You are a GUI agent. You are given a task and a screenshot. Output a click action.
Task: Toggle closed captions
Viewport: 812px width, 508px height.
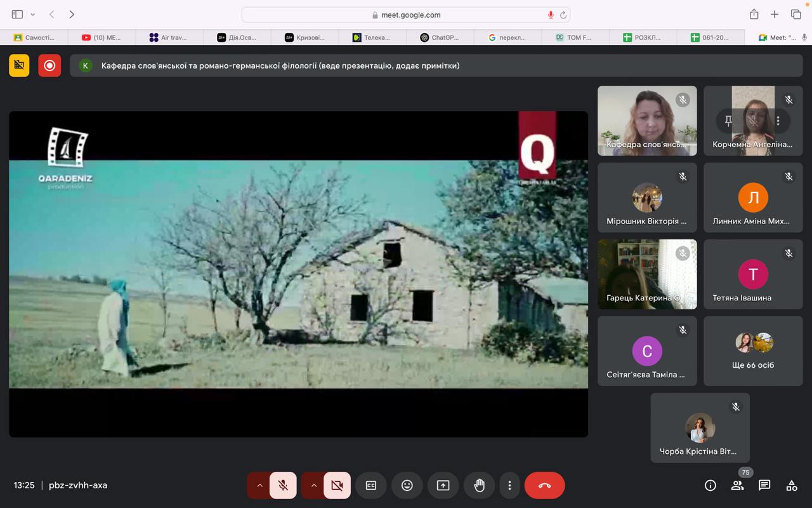tap(371, 485)
